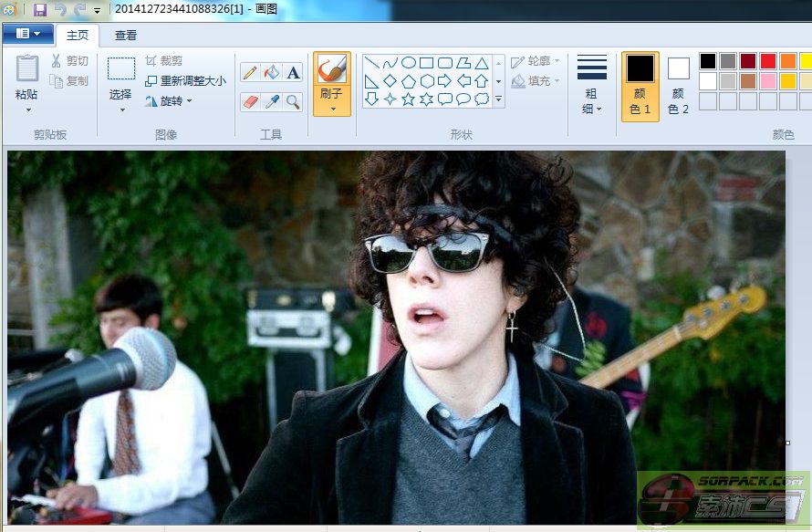The width and height of the screenshot is (812, 532).
Task: Activate the Eraser tool
Action: (x=250, y=101)
